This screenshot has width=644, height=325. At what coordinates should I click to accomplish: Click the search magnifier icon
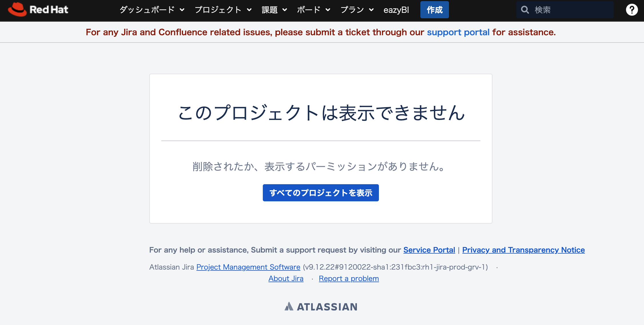tap(525, 10)
